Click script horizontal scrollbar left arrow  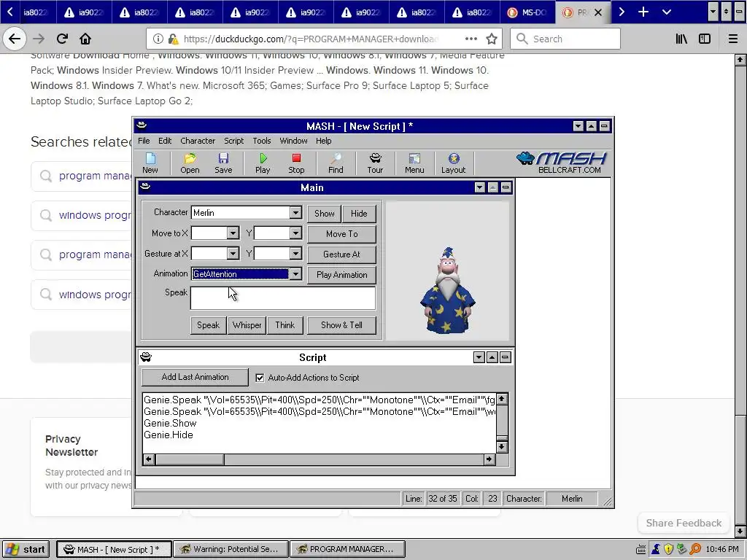point(149,459)
